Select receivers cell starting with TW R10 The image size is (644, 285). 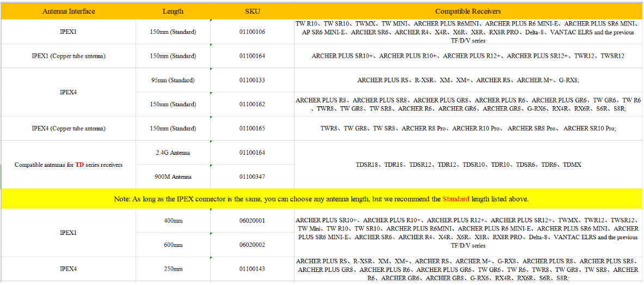click(x=469, y=32)
